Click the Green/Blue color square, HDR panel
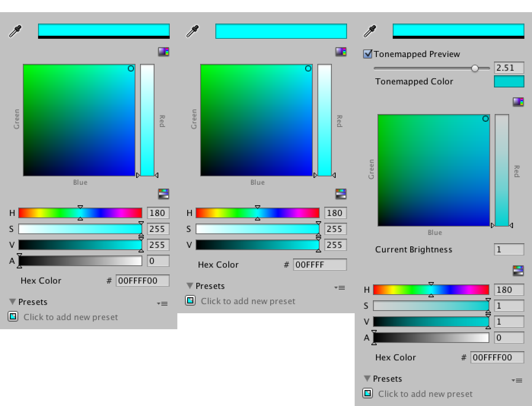Viewport: 532px width, 406px height. [434, 170]
